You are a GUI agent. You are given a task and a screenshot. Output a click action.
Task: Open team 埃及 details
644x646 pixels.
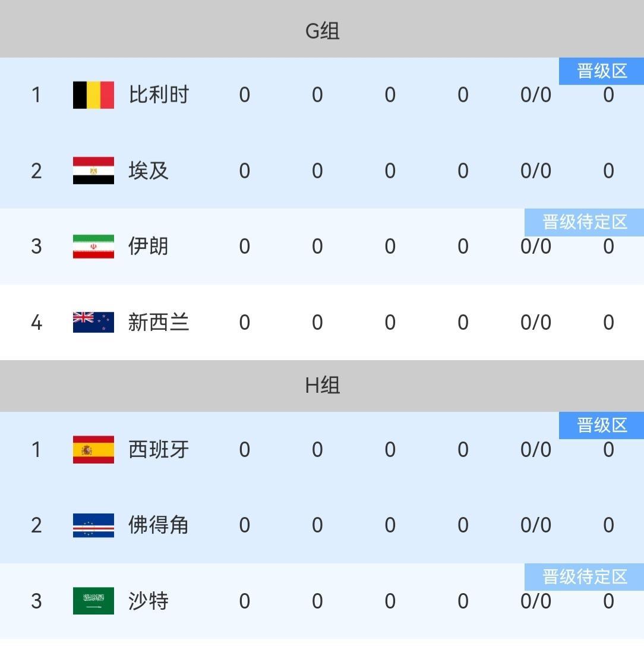[x=149, y=171]
